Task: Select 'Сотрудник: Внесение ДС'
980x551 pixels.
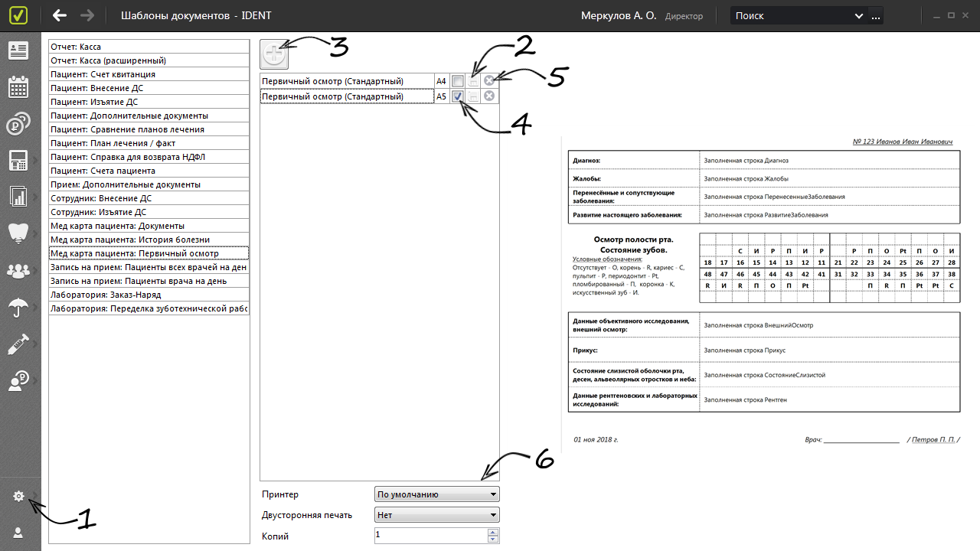Action: pyautogui.click(x=149, y=198)
